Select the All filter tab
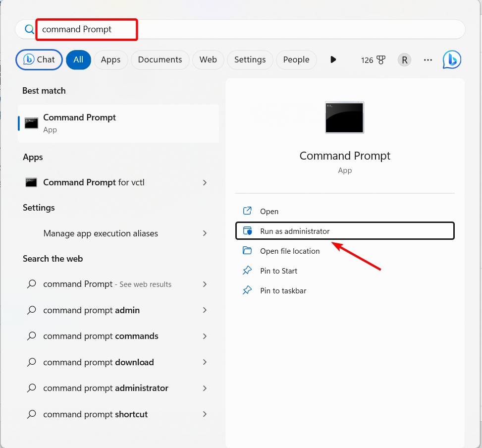The image size is (482, 448). [x=78, y=59]
